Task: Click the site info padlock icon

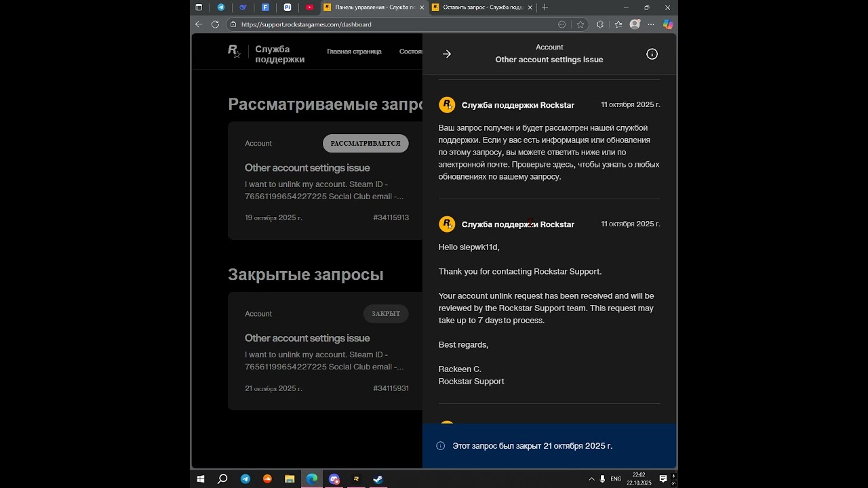Action: click(x=233, y=24)
